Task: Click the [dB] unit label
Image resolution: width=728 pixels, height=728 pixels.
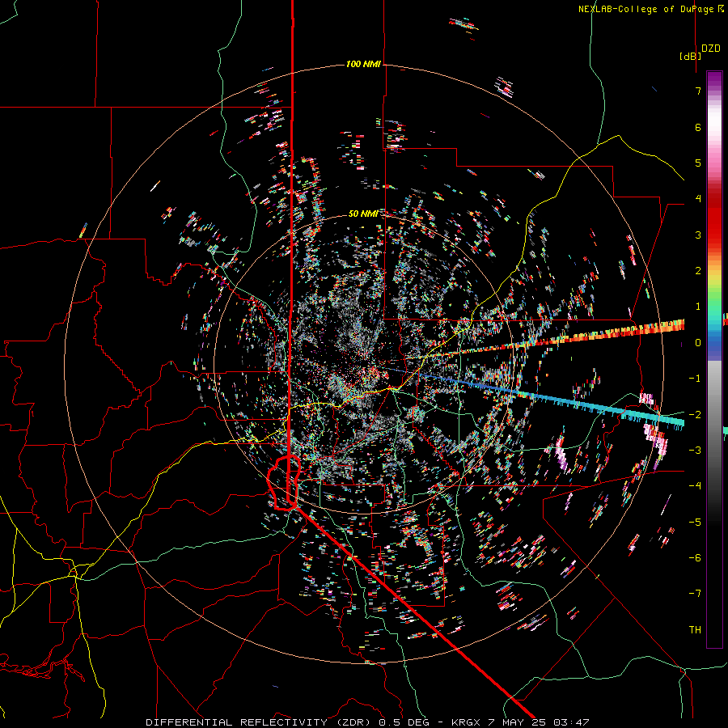Action: [691, 56]
